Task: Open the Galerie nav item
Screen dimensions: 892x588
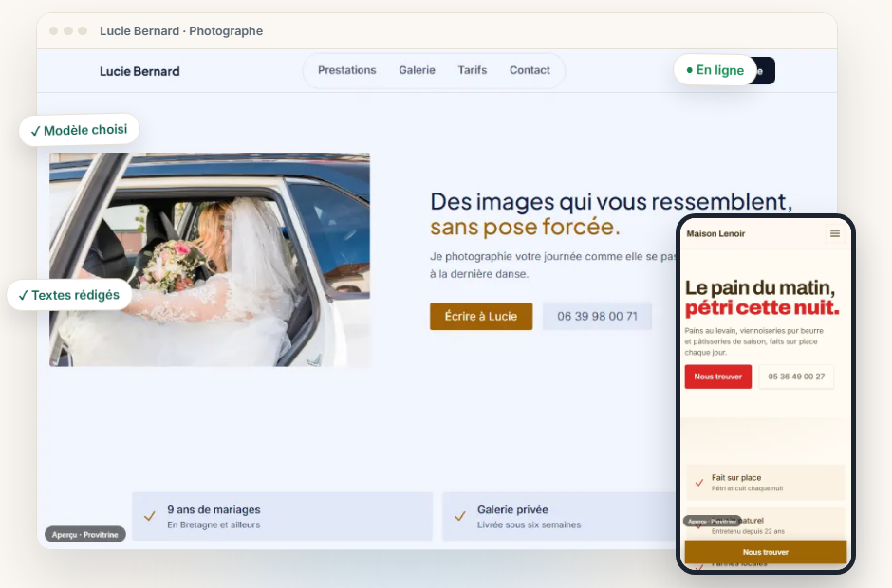Action: 417,70
